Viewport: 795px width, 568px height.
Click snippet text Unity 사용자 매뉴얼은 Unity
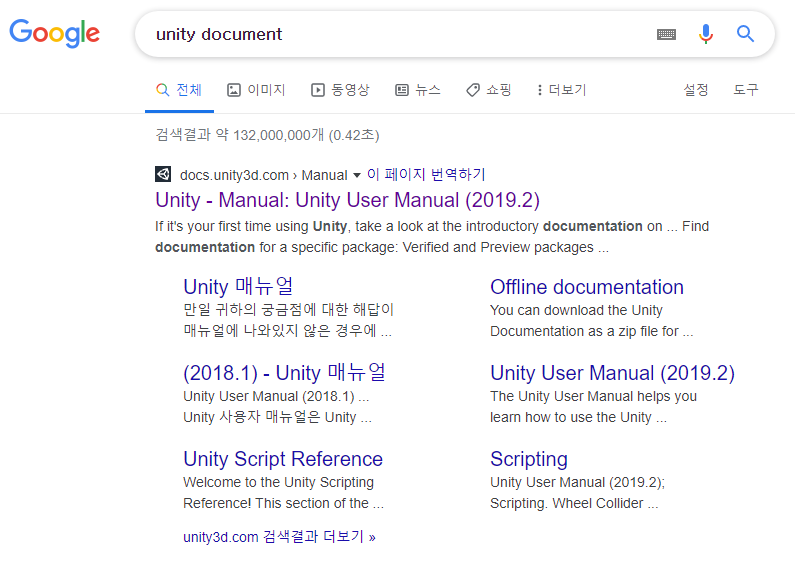pyautogui.click(x=277, y=417)
